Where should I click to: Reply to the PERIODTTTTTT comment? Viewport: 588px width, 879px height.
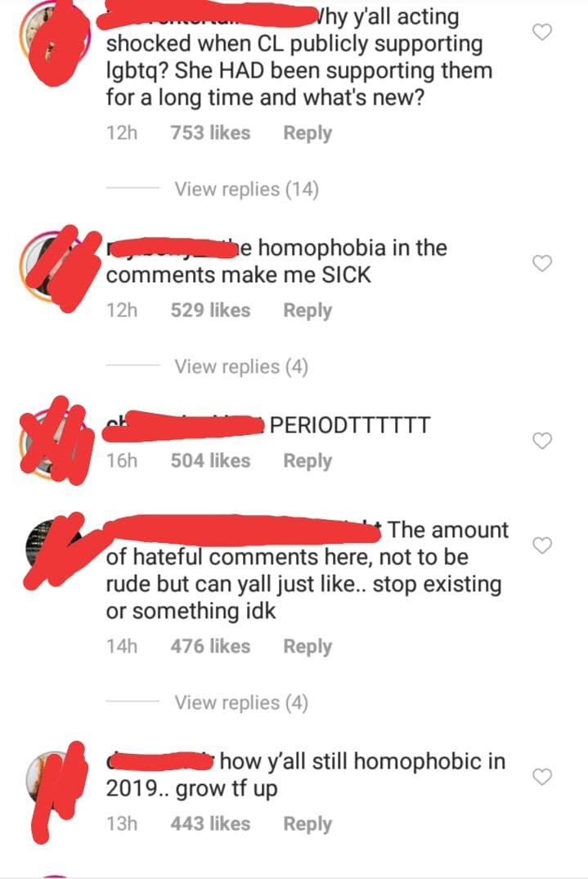pyautogui.click(x=307, y=461)
